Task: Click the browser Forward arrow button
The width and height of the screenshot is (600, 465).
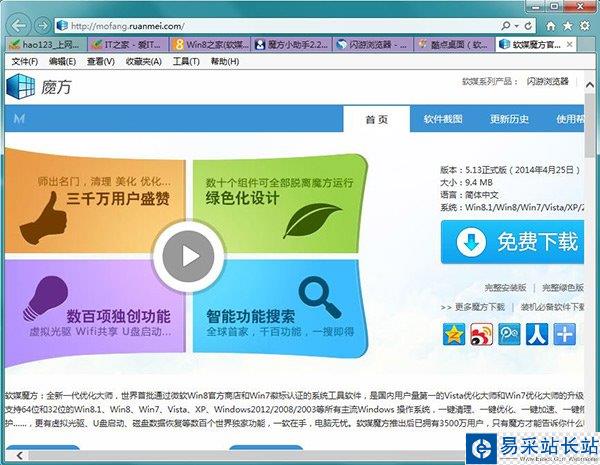Action: coord(42,26)
